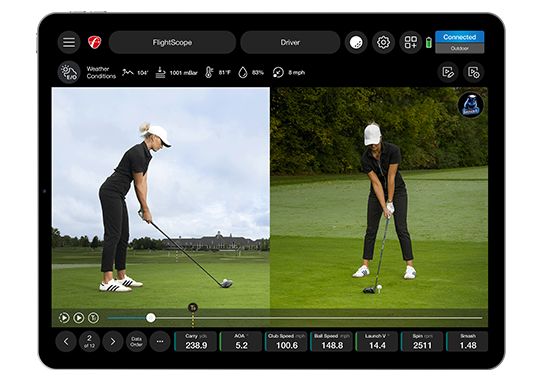Open the settings gear
The width and height of the screenshot is (540, 380).
click(x=383, y=42)
